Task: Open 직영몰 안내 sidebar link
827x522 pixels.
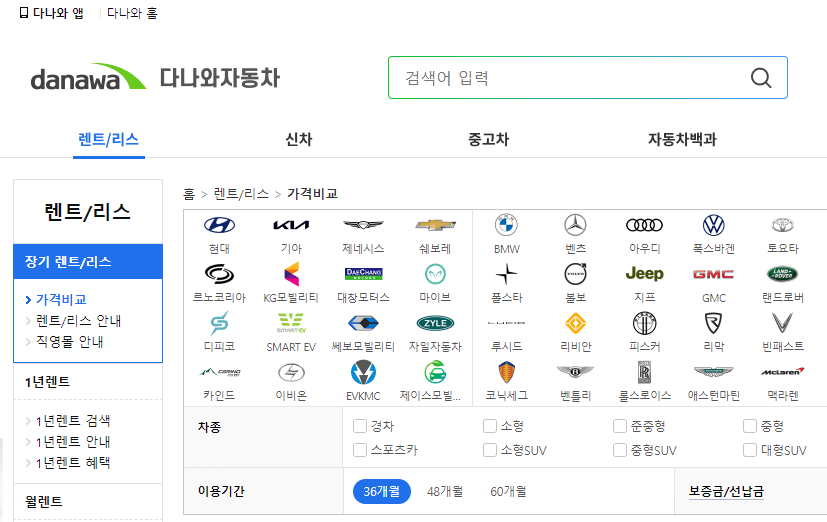Action: pos(70,342)
